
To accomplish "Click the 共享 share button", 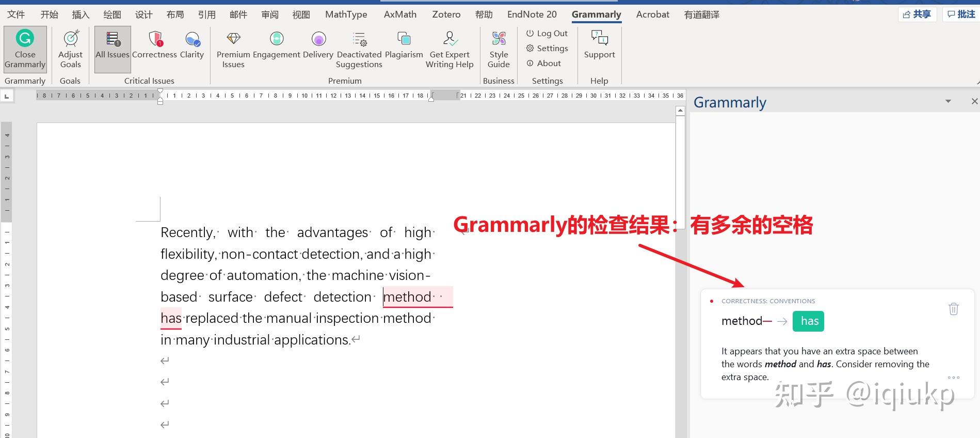I will tap(917, 14).
